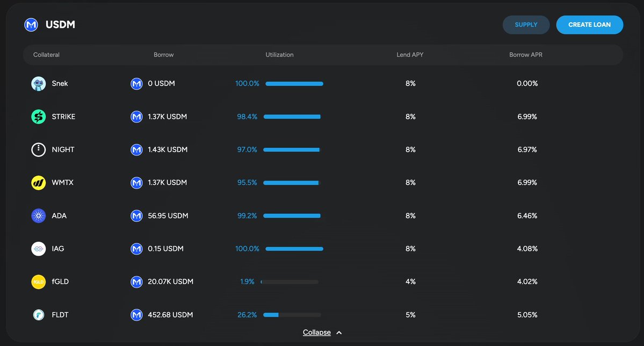
Task: Click the STRIKE collateral token icon
Action: pyautogui.click(x=39, y=117)
